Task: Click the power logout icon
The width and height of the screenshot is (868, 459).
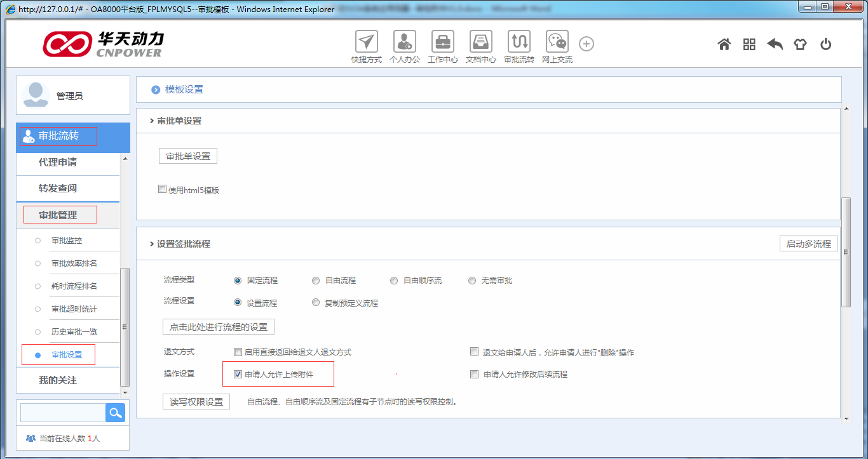Action: [825, 44]
